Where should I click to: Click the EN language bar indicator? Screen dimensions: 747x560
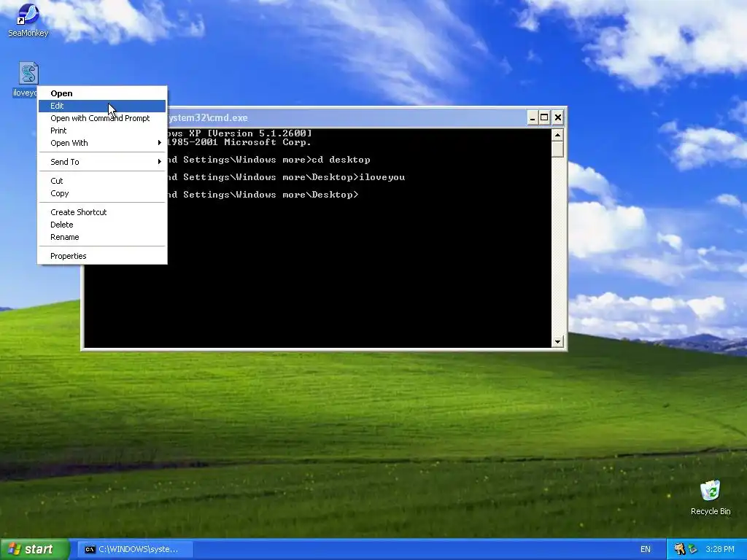646,550
